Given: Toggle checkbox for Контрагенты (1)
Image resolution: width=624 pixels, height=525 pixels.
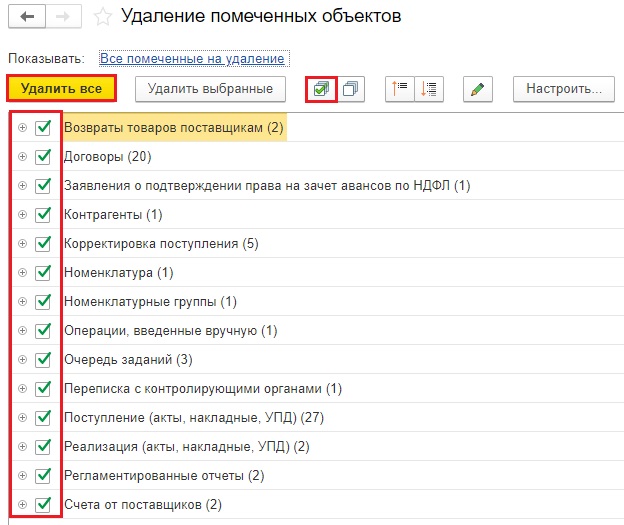Looking at the screenshot, I should [x=43, y=215].
